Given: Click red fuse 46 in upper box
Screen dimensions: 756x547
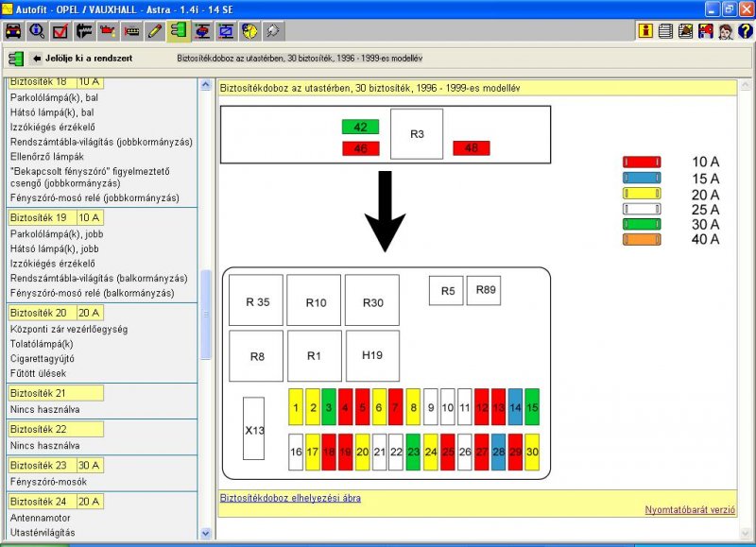Looking at the screenshot, I should pos(361,148).
